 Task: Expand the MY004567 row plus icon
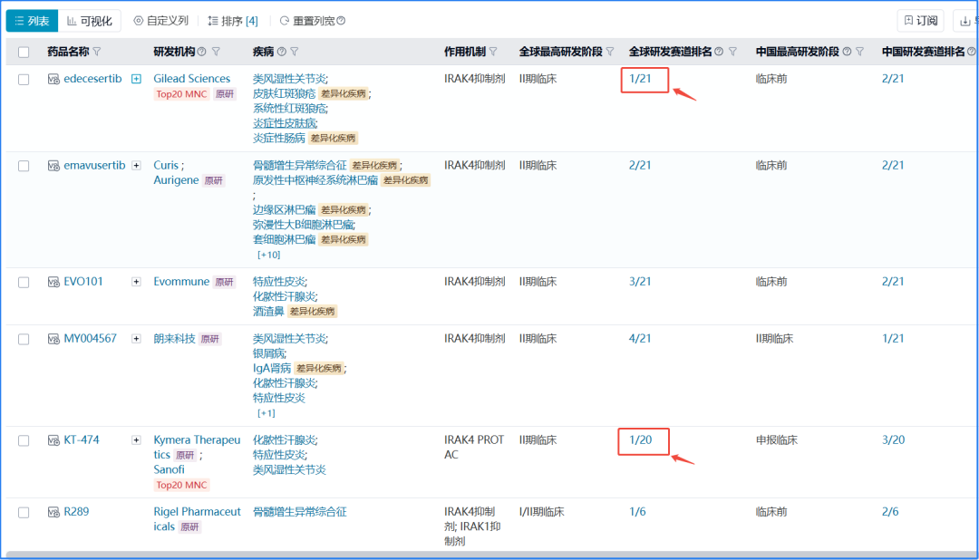point(136,339)
